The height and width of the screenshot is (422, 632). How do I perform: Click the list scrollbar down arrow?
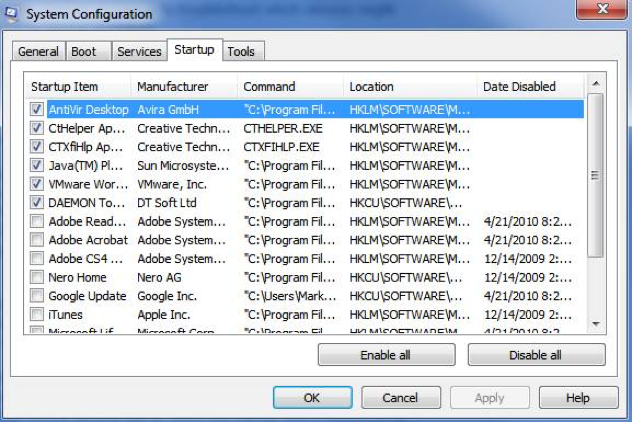click(x=596, y=324)
